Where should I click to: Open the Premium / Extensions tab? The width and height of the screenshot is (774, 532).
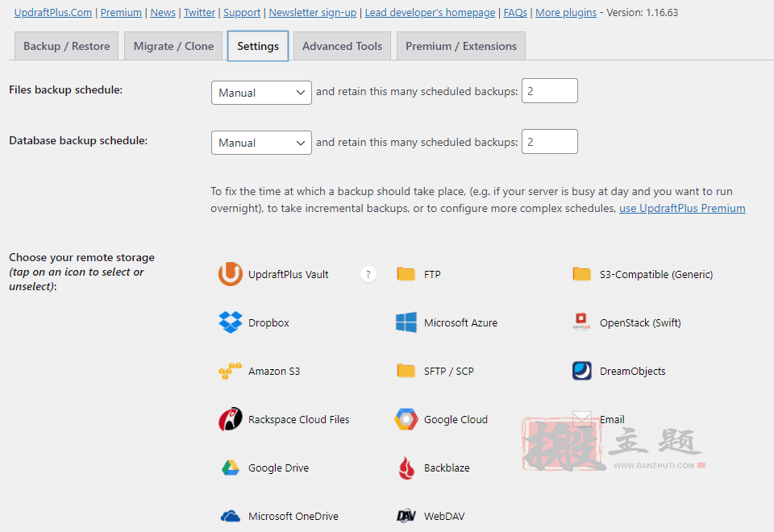pyautogui.click(x=461, y=46)
